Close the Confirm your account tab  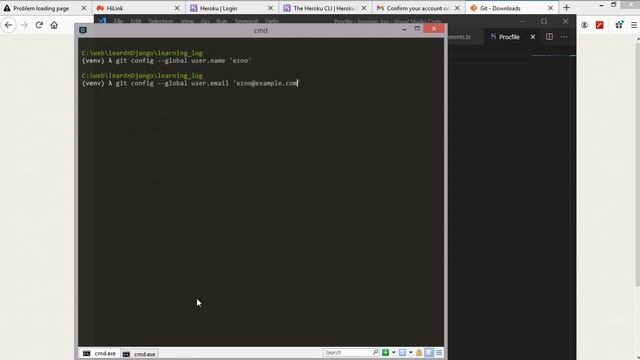point(457,8)
